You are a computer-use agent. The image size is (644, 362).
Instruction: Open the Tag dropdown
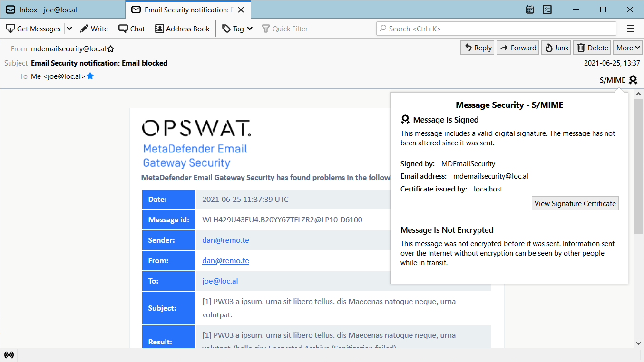[238, 29]
